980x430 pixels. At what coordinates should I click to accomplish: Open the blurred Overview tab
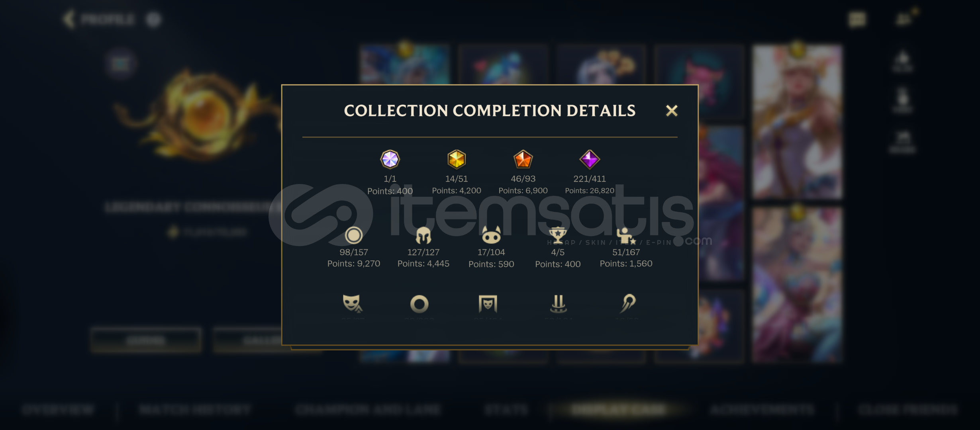click(x=58, y=410)
